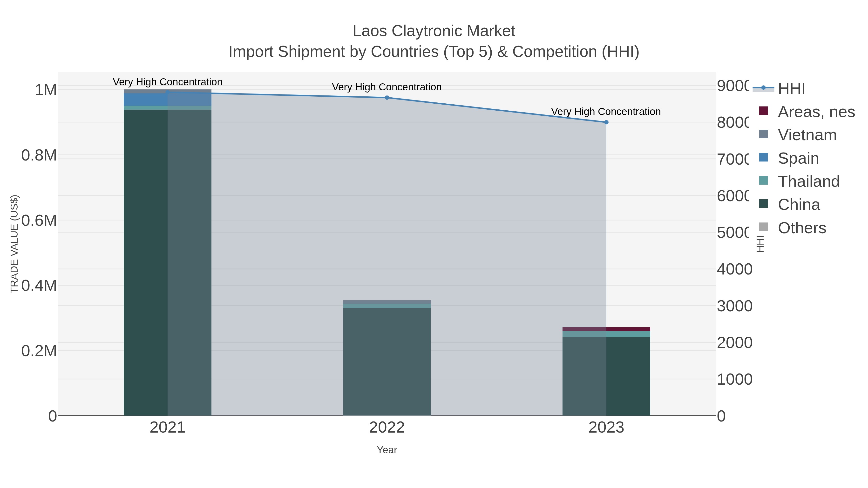Click the 4000 tick on the HHI axis
Screen dimensions: 868x488
(x=735, y=269)
